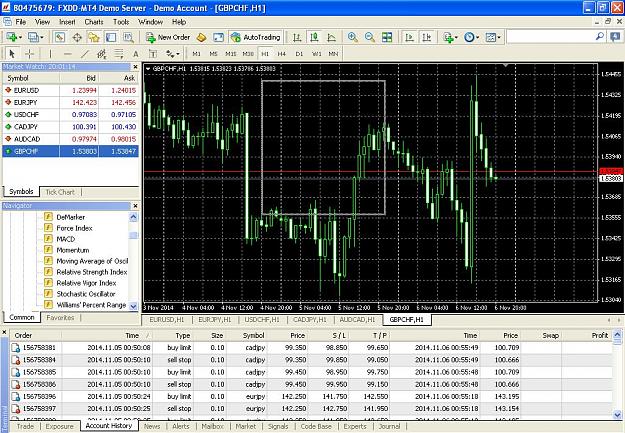Toggle the Terminal panel toolbar icon
625x433 pixels.
click(111, 37)
